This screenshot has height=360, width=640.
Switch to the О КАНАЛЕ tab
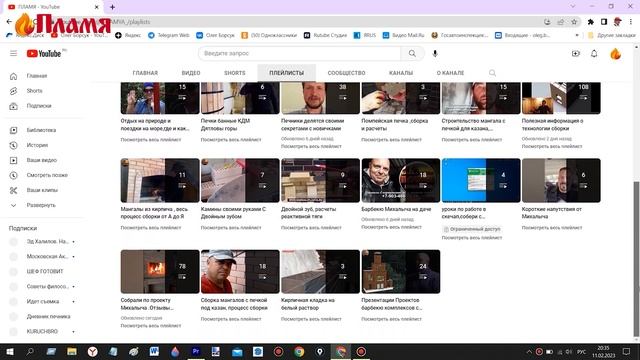(450, 73)
